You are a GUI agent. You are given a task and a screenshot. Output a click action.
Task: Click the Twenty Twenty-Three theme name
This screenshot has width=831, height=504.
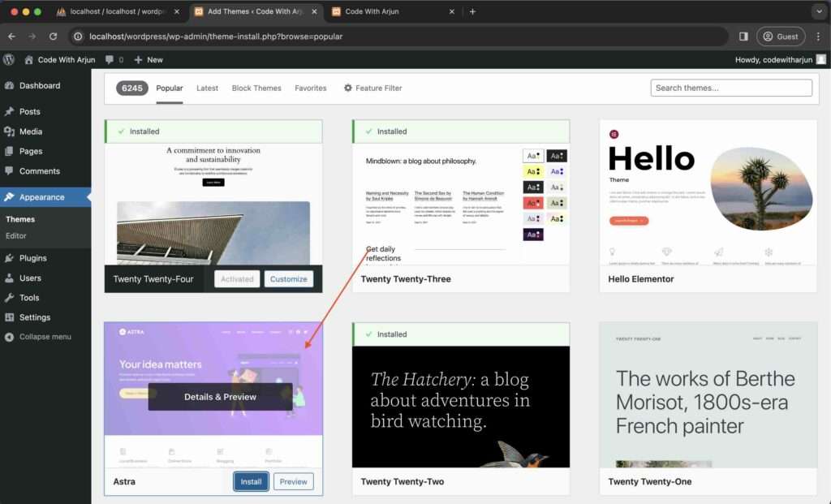coord(406,279)
